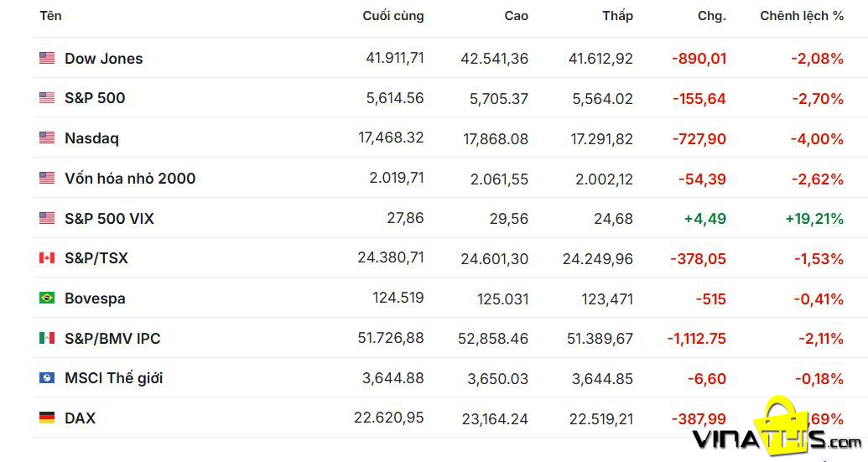Sort table by Chg. column header

pyautogui.click(x=712, y=16)
